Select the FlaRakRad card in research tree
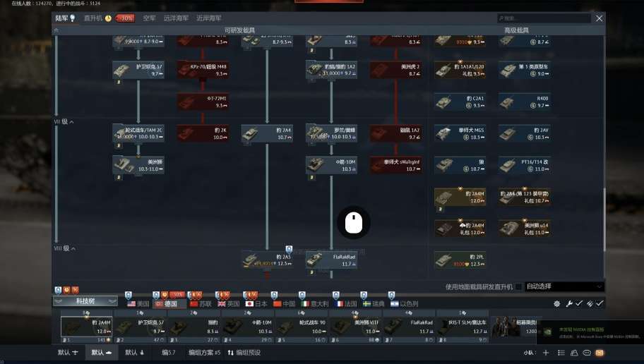Screen dimensions: 644x364 pyautogui.click(x=331, y=260)
